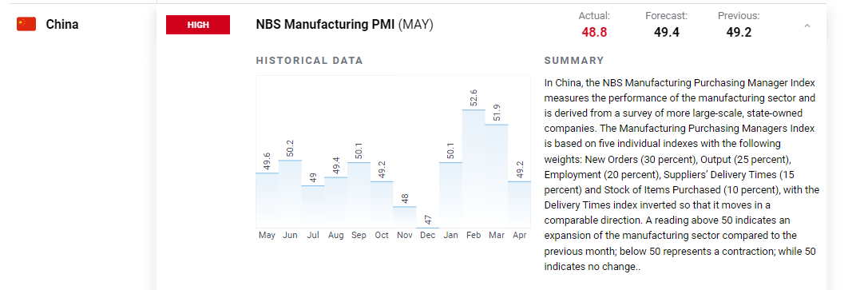868x290 pixels.
Task: Click the China flag icon
Action: [26, 24]
